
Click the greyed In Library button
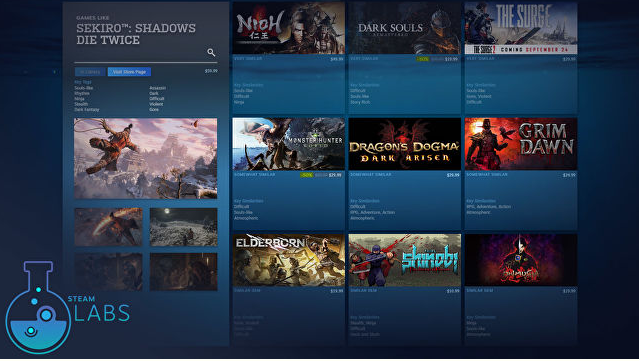(x=90, y=72)
